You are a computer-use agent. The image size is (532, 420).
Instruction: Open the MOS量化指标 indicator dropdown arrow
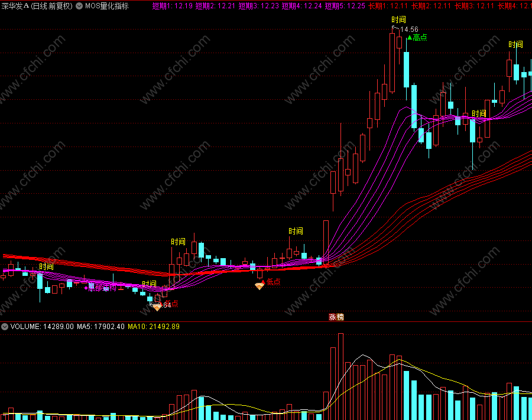[79, 6]
